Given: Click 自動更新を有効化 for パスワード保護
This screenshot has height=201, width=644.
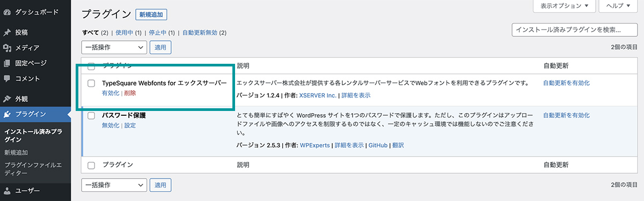Looking at the screenshot, I should click(x=566, y=115).
